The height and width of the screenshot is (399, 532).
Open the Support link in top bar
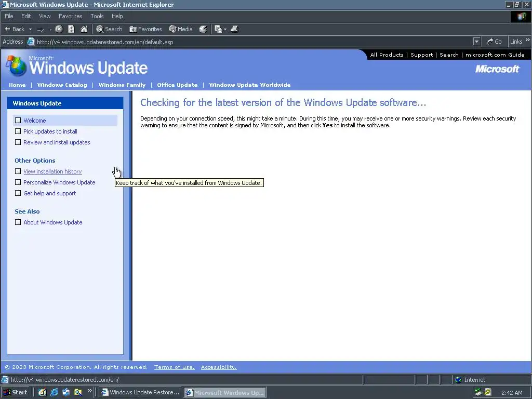(421, 55)
